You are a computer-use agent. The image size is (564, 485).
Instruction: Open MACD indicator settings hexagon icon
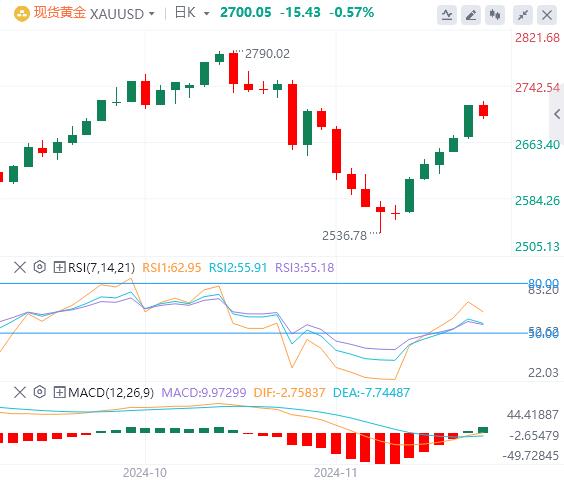point(40,392)
